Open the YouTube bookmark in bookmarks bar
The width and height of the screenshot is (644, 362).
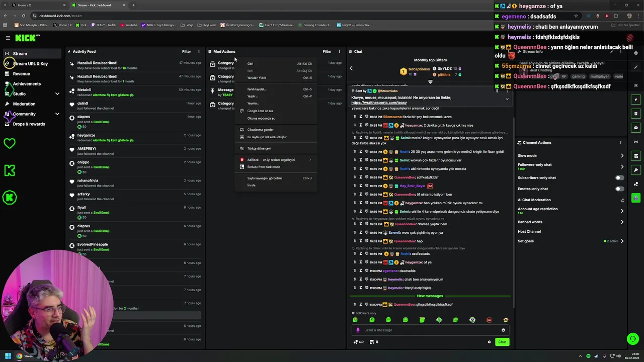129,25
